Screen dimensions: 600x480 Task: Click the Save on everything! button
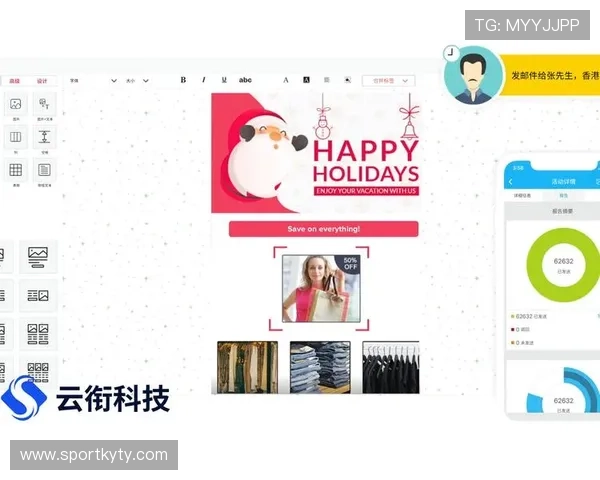324,229
